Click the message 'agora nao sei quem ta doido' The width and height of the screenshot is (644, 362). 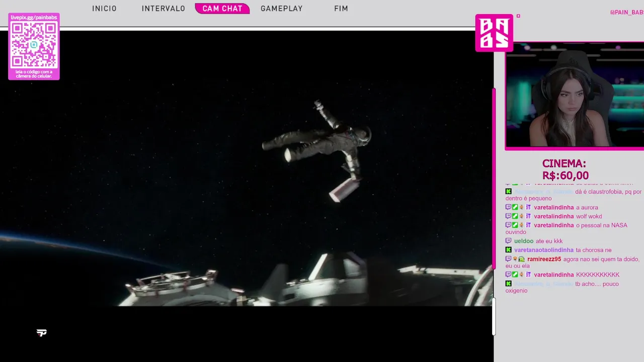601,259
